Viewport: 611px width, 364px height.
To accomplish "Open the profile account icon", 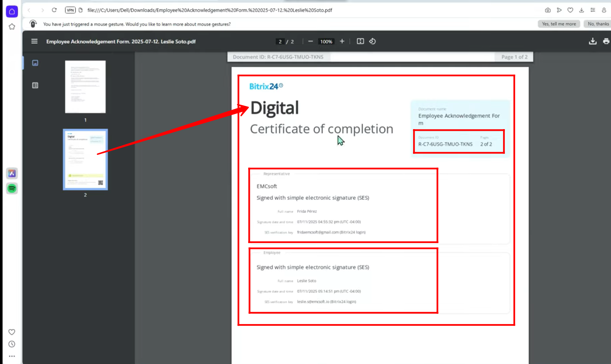I will (x=604, y=10).
